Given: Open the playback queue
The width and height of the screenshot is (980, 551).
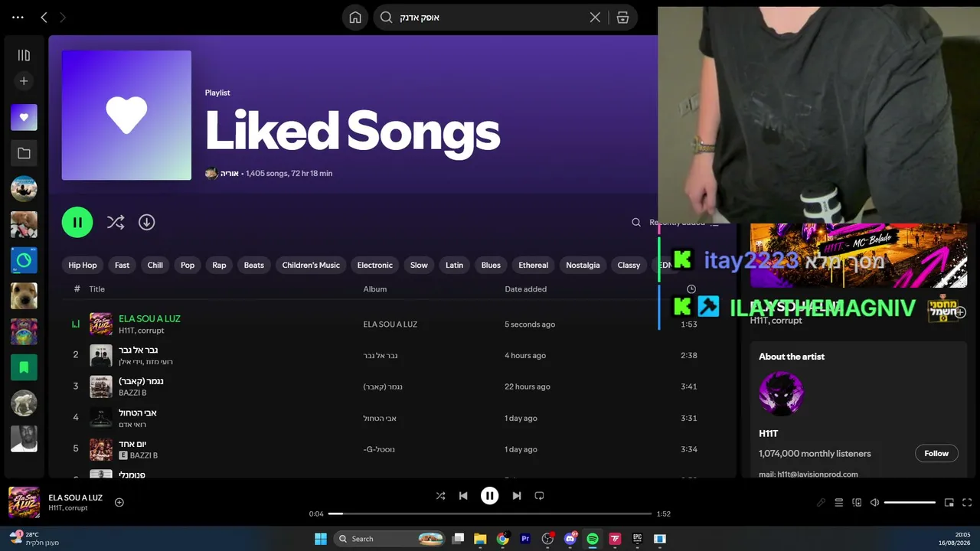Looking at the screenshot, I should (x=839, y=503).
